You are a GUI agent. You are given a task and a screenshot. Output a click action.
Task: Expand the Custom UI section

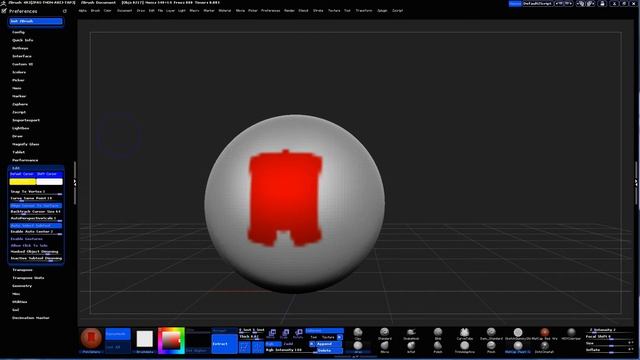click(22, 64)
